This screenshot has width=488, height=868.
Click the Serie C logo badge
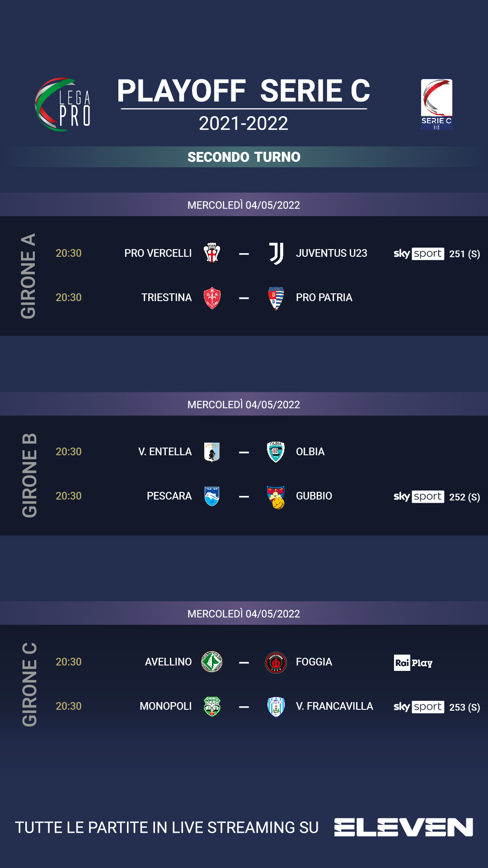coord(436,104)
